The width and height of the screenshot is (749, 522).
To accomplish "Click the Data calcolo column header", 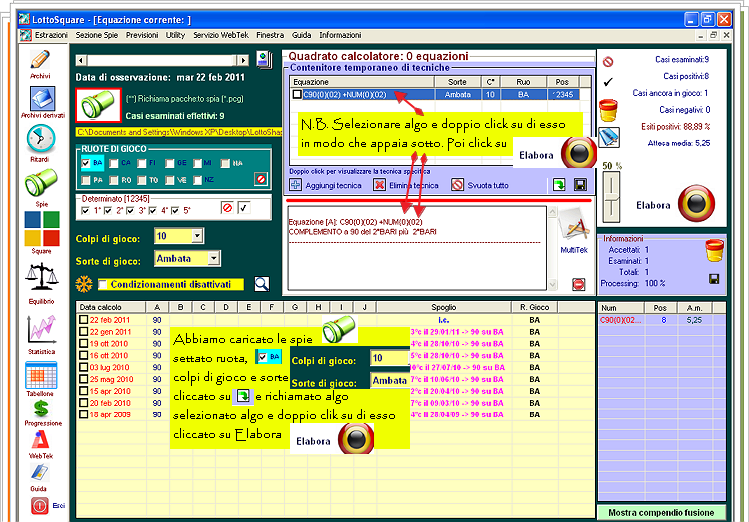I will pos(110,307).
